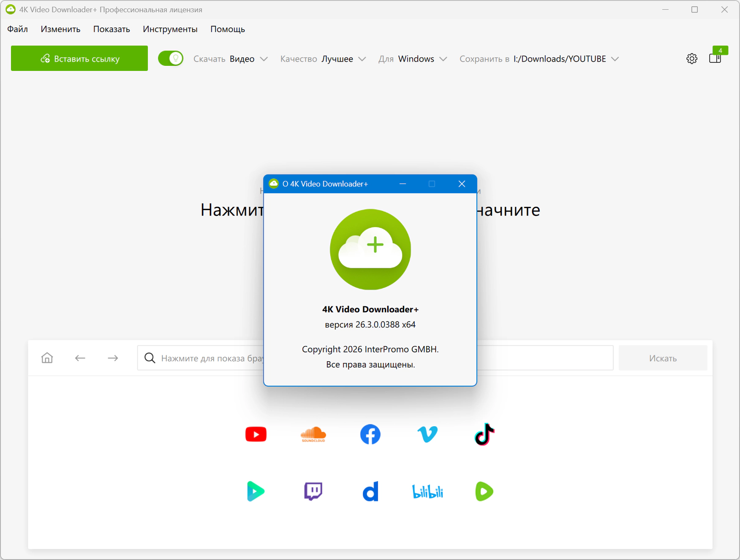Click the Искать search button
The image size is (740, 560).
click(x=663, y=358)
